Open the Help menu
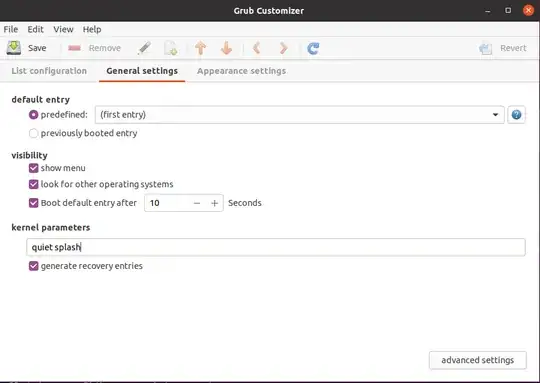The height and width of the screenshot is (383, 540). (92, 29)
